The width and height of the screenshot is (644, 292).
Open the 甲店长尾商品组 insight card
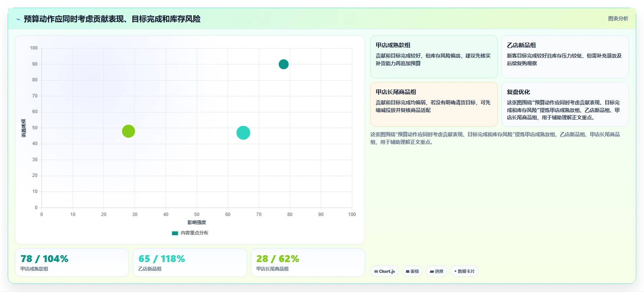pyautogui.click(x=434, y=104)
